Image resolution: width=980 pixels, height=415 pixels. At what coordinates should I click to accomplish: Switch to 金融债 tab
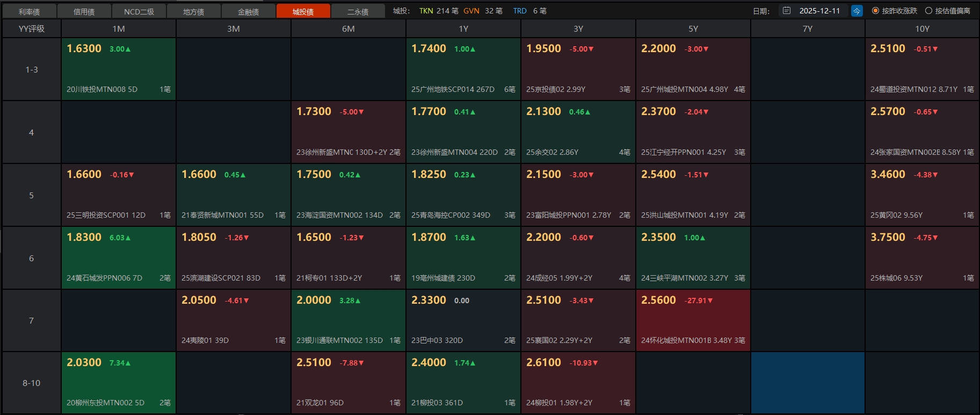click(x=249, y=11)
